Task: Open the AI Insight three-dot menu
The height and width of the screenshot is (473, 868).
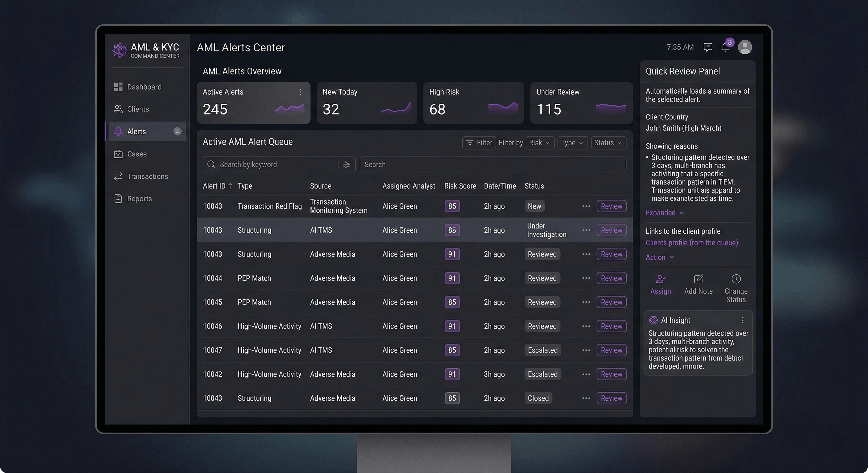Action: 743,320
